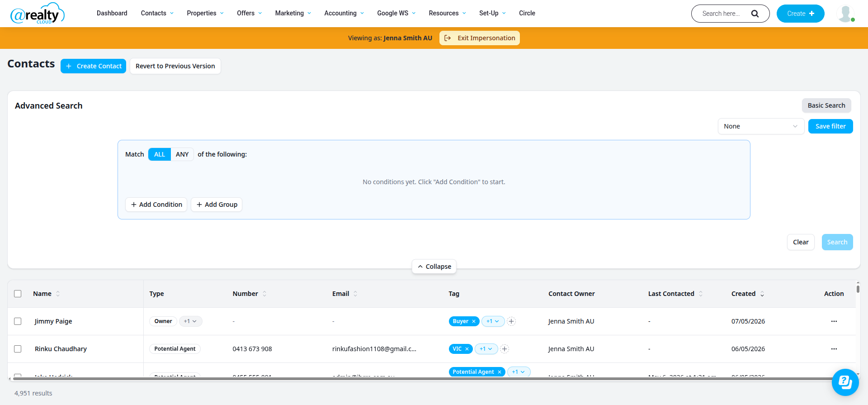The image size is (868, 405).
Task: Open the Offers menu dropdown
Action: (x=250, y=13)
